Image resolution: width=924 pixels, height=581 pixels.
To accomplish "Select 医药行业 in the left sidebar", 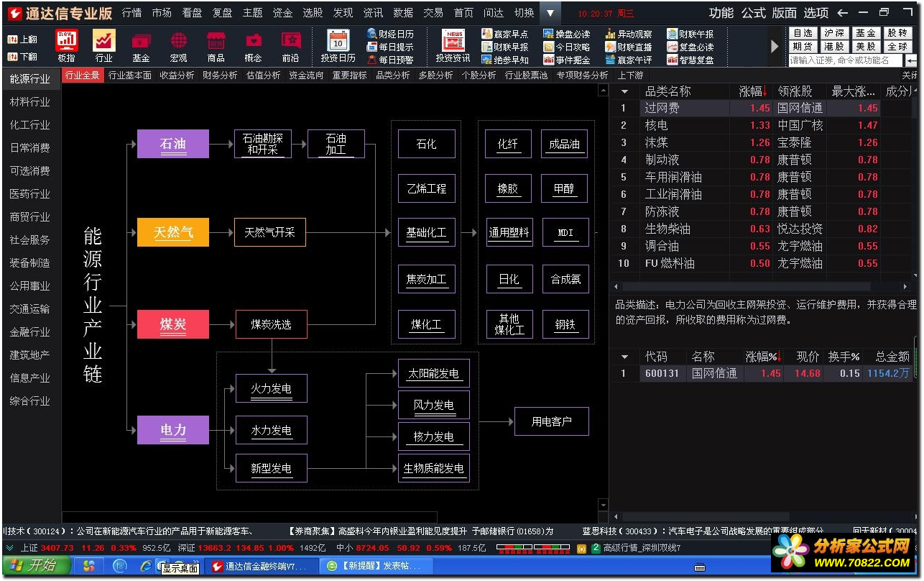I will tap(30, 193).
